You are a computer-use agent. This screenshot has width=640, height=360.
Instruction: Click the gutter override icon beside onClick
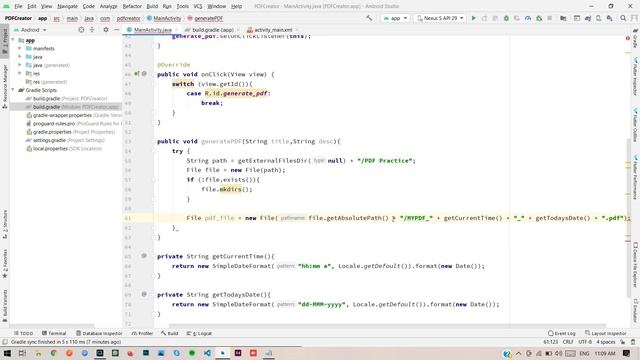pos(137,74)
